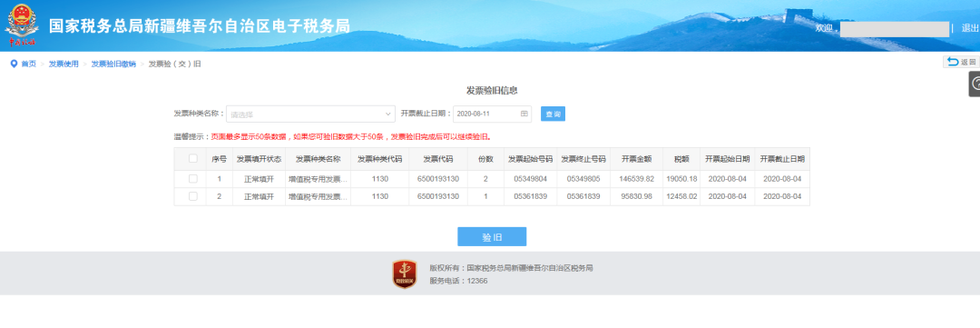This screenshot has height=328, width=980.
Task: Click tax cell 19050.18
Action: 681,179
